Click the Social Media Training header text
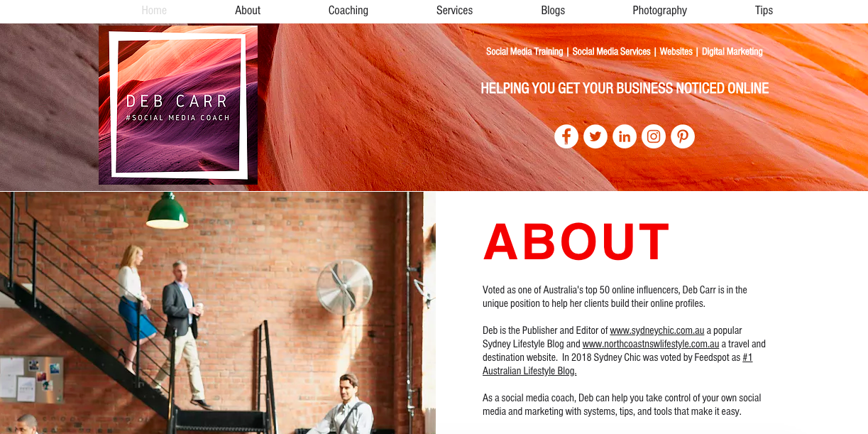Viewport: 868px width, 434px height. pos(524,52)
